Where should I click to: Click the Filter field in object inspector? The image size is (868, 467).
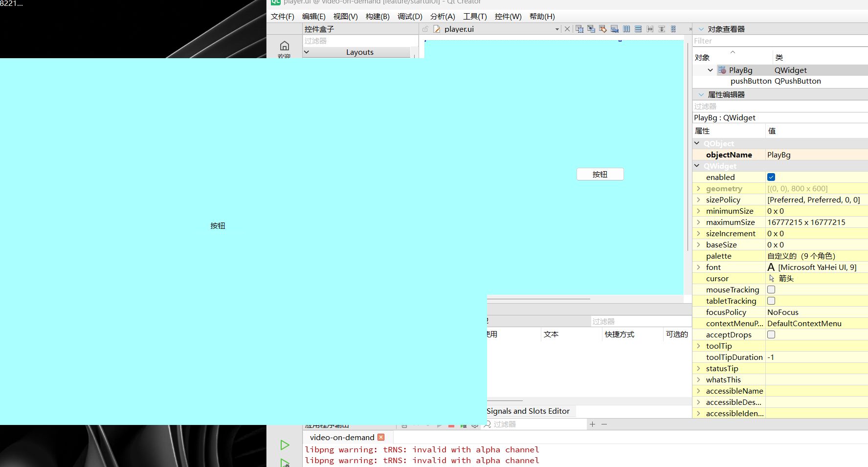pos(780,41)
